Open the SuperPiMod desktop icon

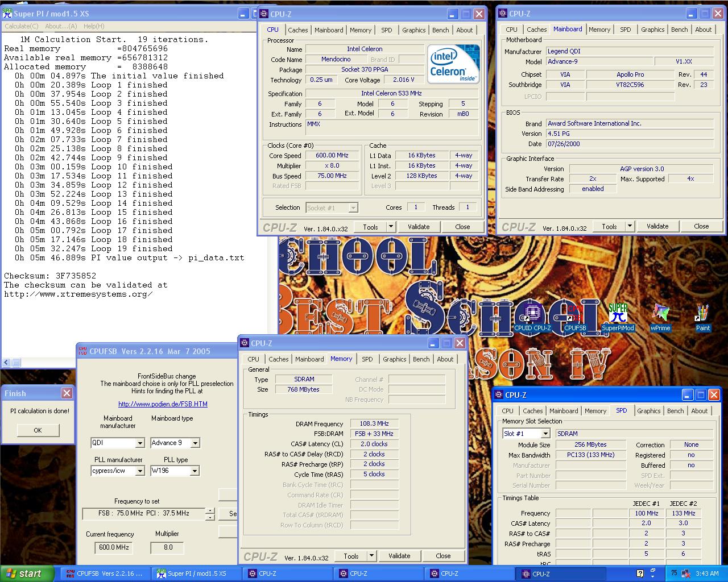(618, 317)
